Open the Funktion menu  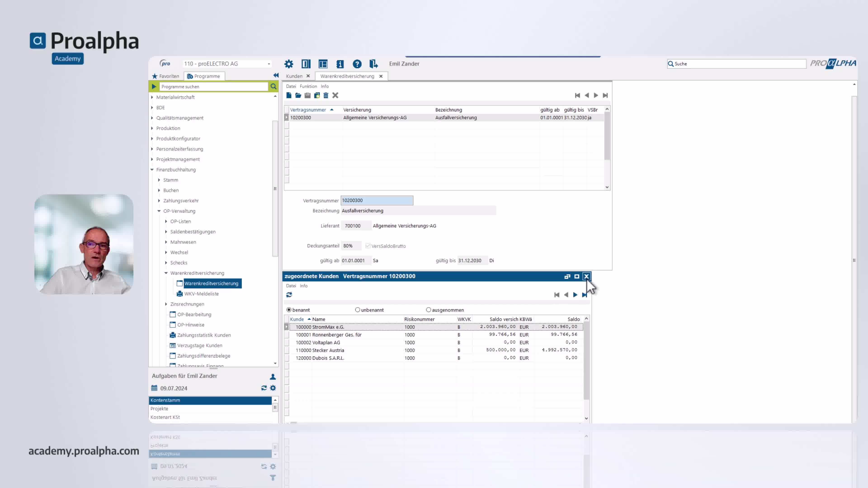click(308, 86)
